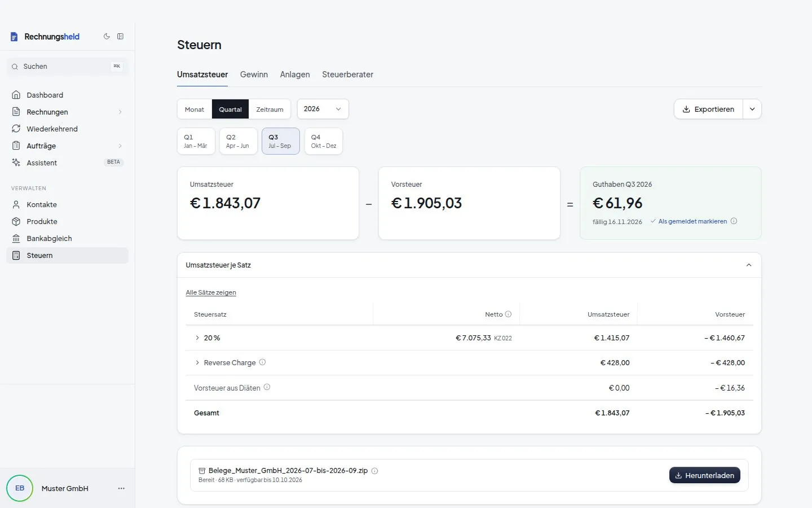
Task: Select Quartal period mode
Action: (230, 109)
